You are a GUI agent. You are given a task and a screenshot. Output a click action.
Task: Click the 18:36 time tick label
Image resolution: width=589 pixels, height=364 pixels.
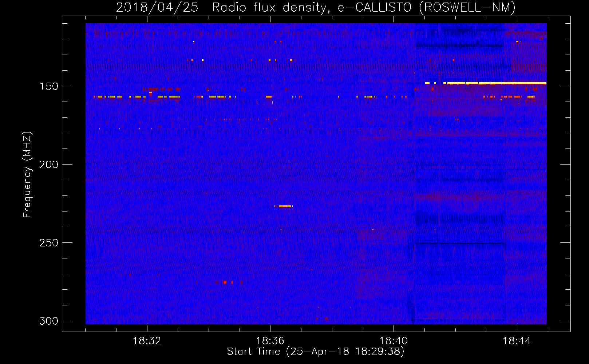(270, 341)
